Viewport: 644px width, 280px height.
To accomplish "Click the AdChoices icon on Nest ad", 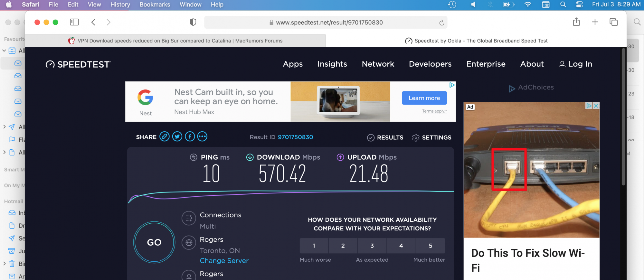I will [x=452, y=85].
